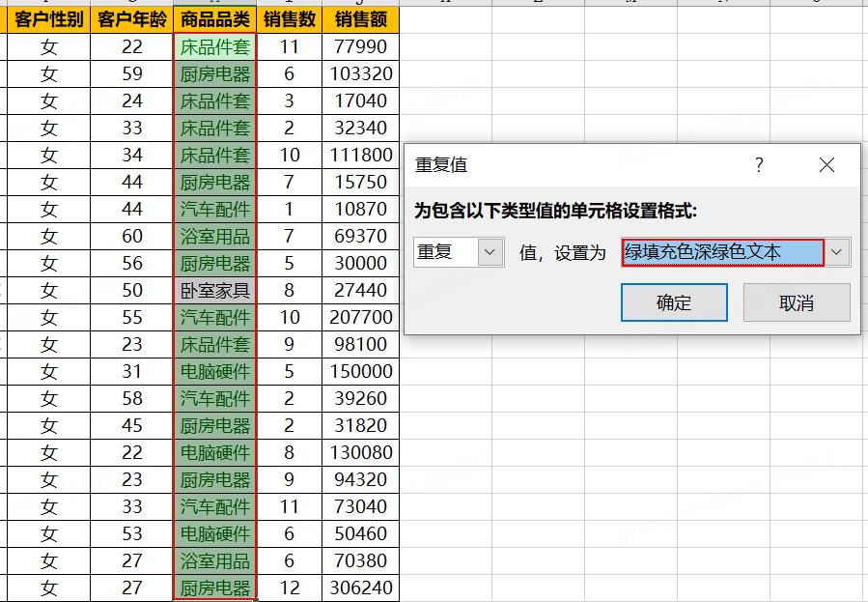Click the age cell showing 34
Viewport: 868px width, 602px height.
coord(131,155)
